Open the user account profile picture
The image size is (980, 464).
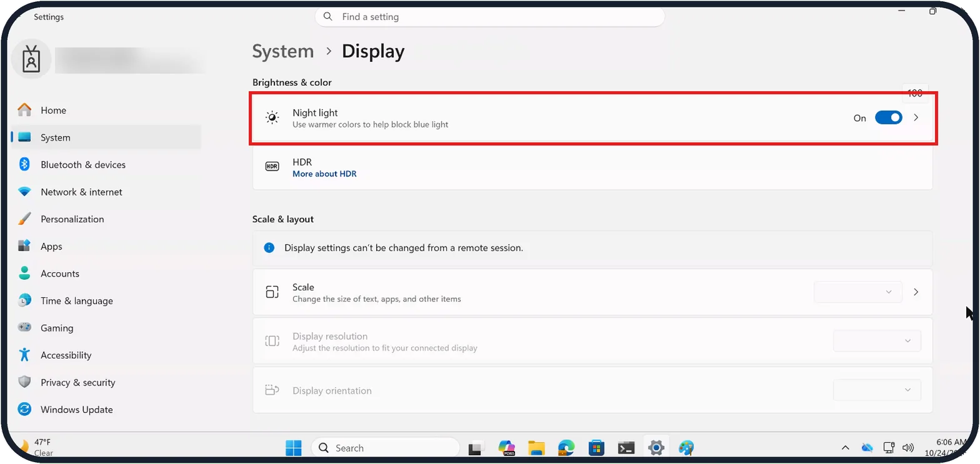click(x=31, y=59)
